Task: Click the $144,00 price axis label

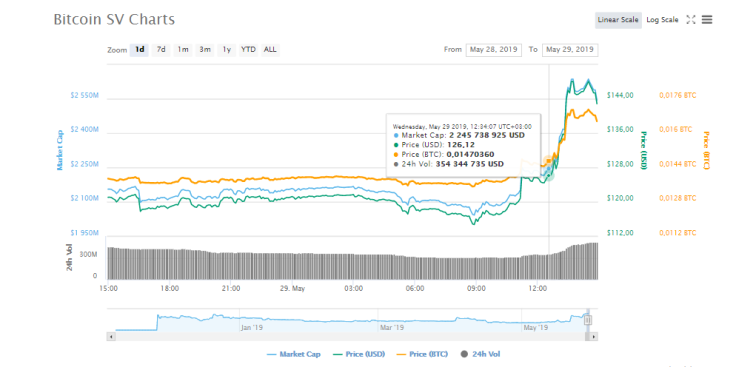Action: 620,95
